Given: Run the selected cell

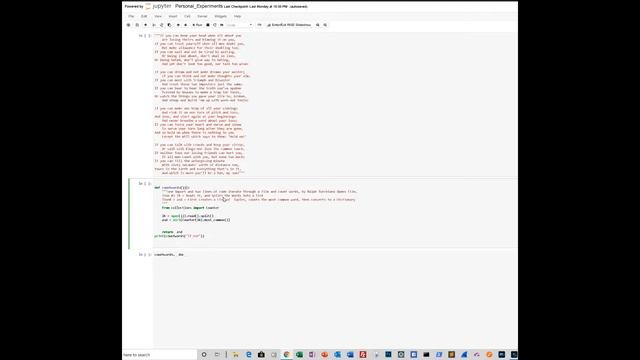Looking at the screenshot, I should coord(197,25).
